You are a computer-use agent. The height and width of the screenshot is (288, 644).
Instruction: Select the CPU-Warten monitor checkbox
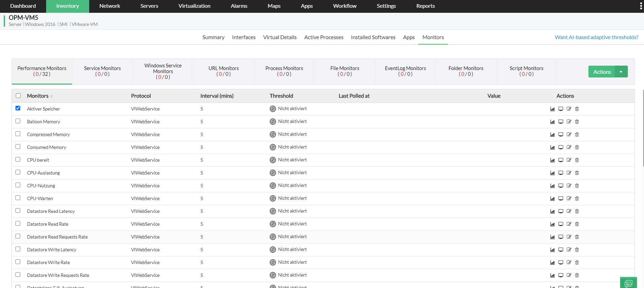[18, 198]
